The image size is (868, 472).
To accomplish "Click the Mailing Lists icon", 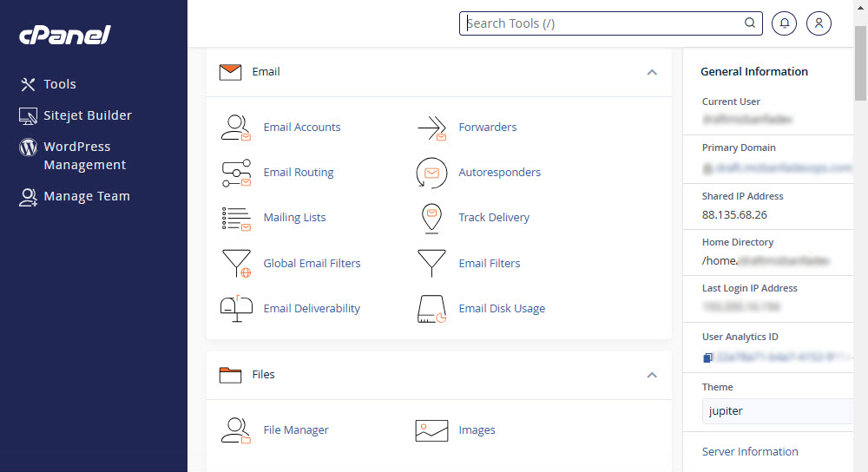I will click(x=236, y=218).
